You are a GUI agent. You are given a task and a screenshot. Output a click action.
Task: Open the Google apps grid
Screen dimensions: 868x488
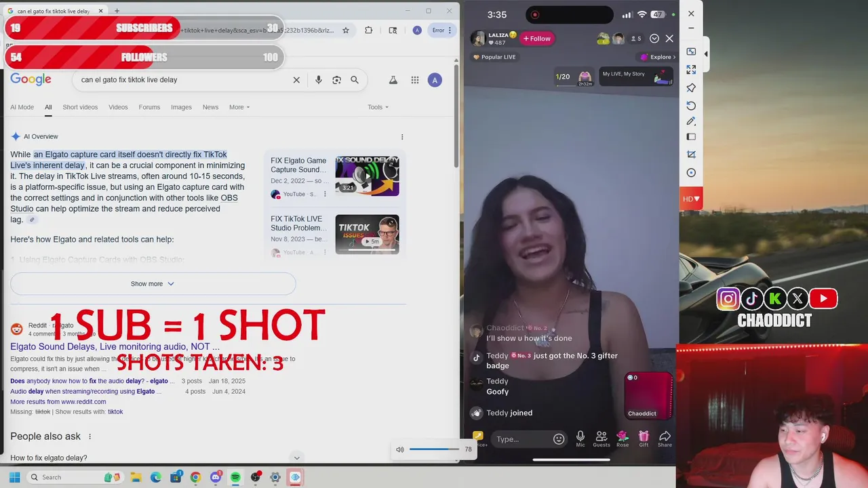coord(414,80)
